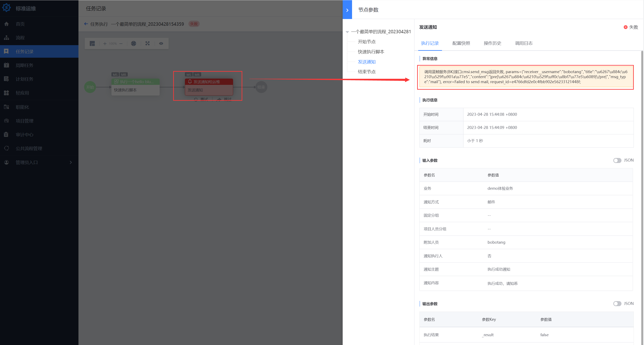Open 周期任务 menu item
644x345 pixels.
click(x=39, y=65)
